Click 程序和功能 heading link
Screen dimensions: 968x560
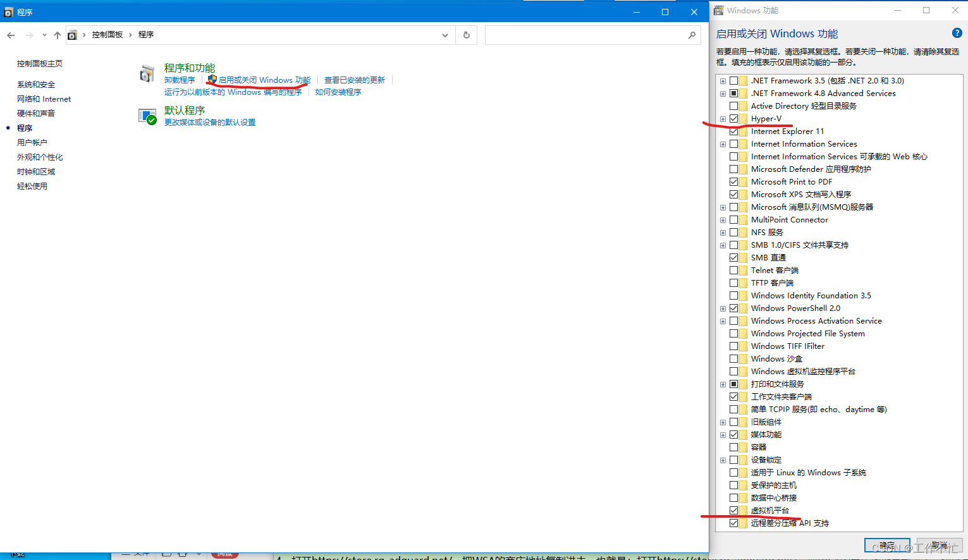click(x=190, y=68)
